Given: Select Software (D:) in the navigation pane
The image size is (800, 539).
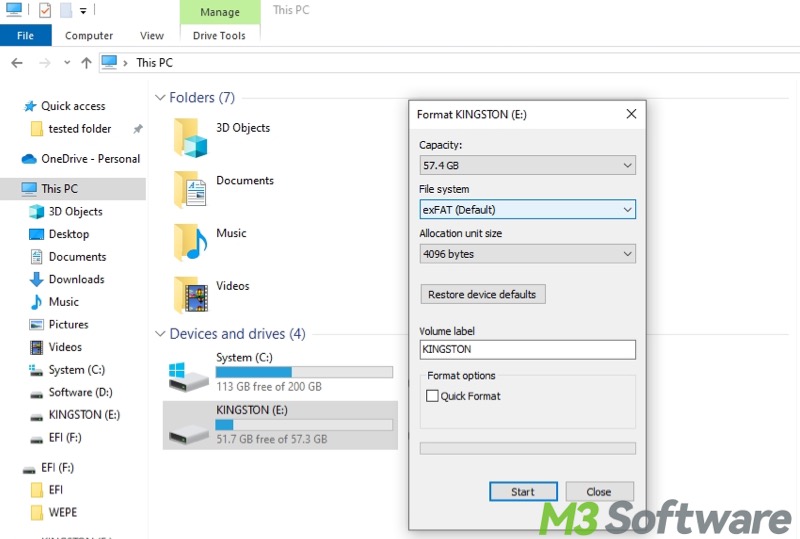Looking at the screenshot, I should point(81,392).
